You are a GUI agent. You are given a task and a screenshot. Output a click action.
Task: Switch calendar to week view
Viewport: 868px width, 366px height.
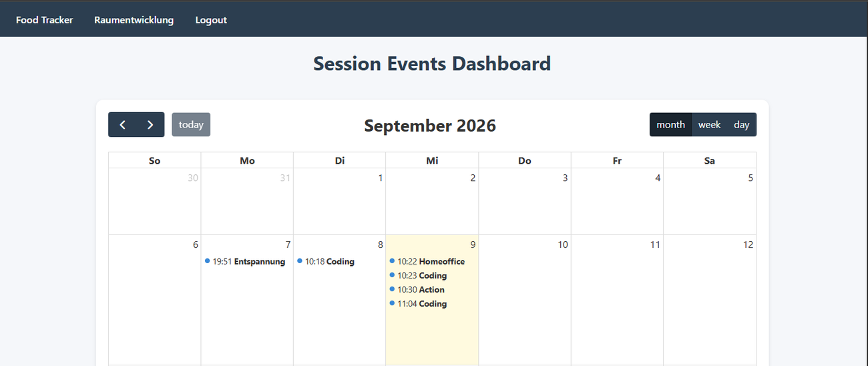coord(709,125)
